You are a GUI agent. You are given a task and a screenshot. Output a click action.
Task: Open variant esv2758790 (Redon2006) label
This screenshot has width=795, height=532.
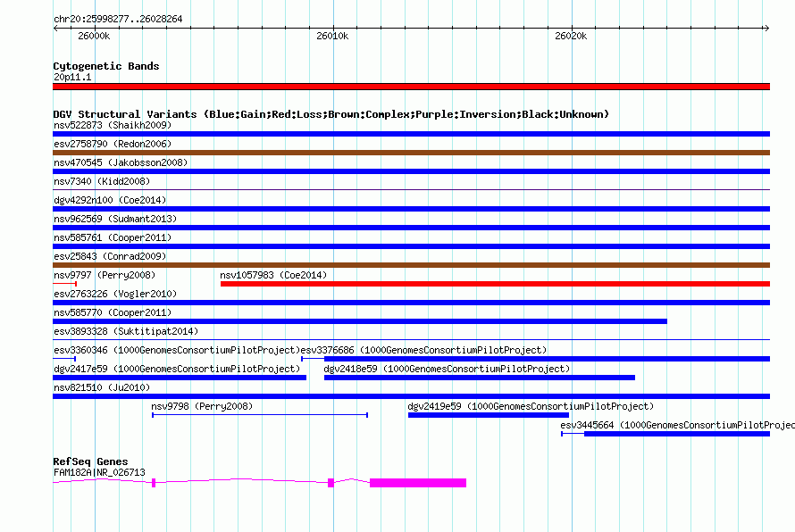coord(113,144)
